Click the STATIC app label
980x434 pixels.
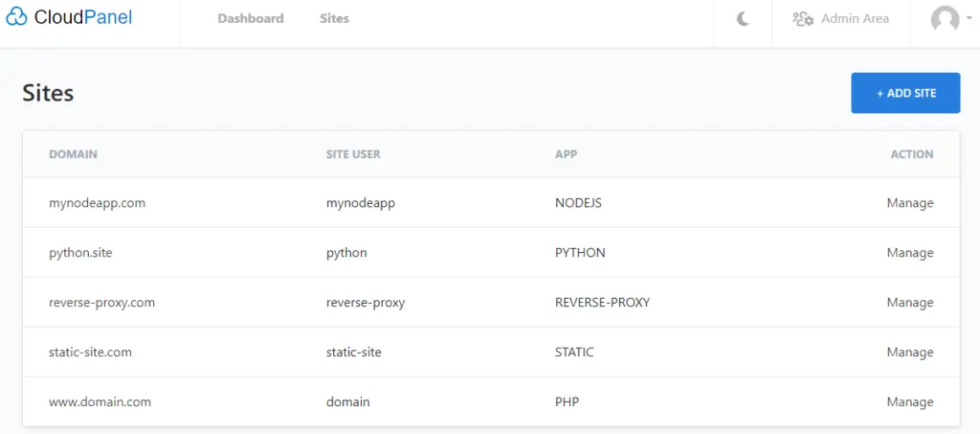click(574, 352)
